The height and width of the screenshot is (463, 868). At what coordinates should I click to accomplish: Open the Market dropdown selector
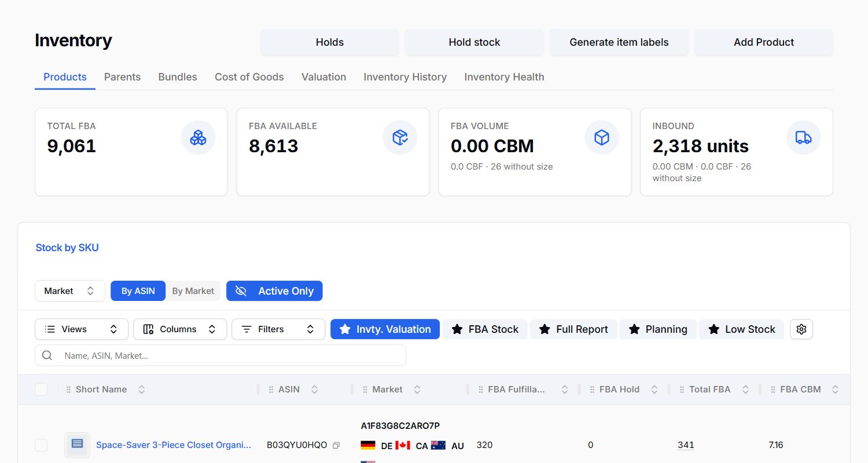point(70,291)
